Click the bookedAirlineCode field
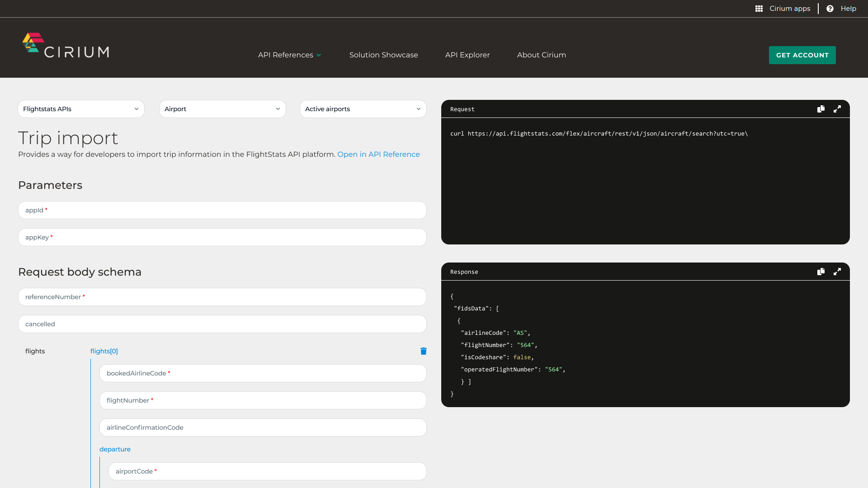The height and width of the screenshot is (488, 868). (263, 373)
